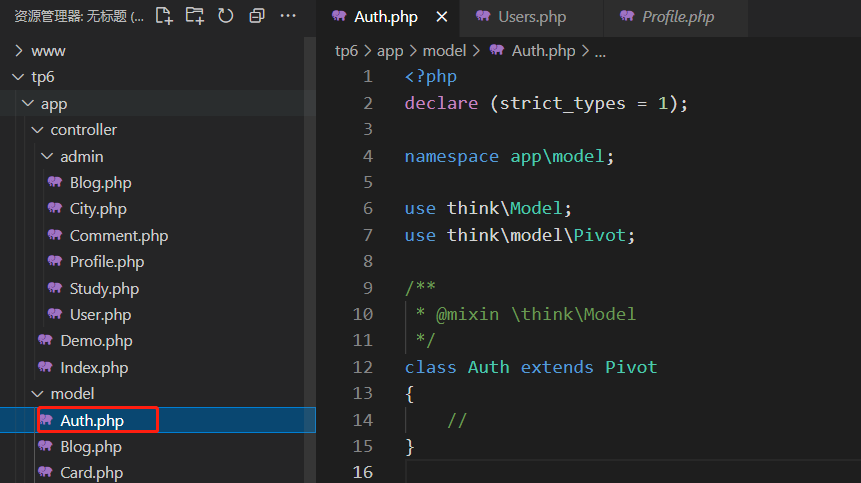This screenshot has height=483, width=861.
Task: Click the explorer sidebar vertical scrollbar
Action: click(x=310, y=260)
